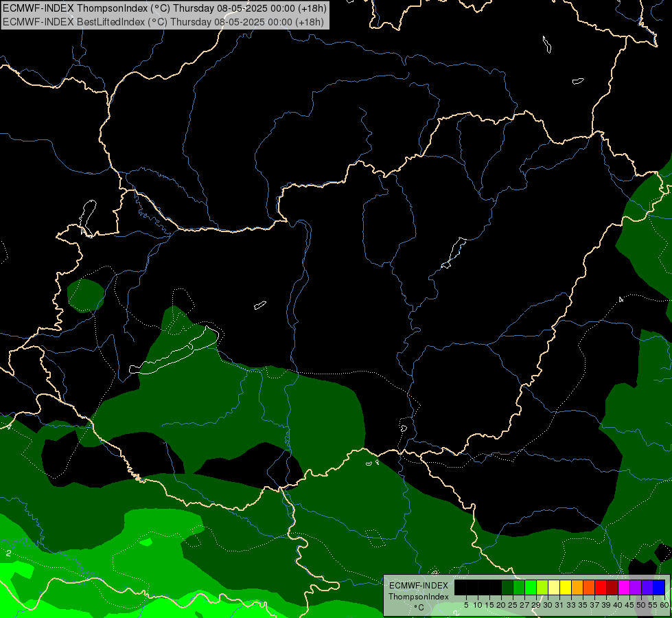Click the bright green 27–29 legend swatch
Viewport: 672px width, 618px height.
pyautogui.click(x=531, y=587)
